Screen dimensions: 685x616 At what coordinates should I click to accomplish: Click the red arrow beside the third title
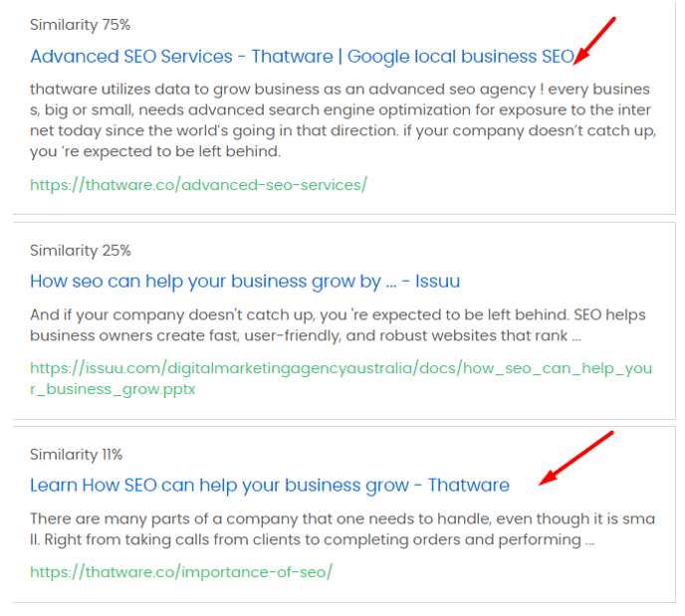[575, 458]
